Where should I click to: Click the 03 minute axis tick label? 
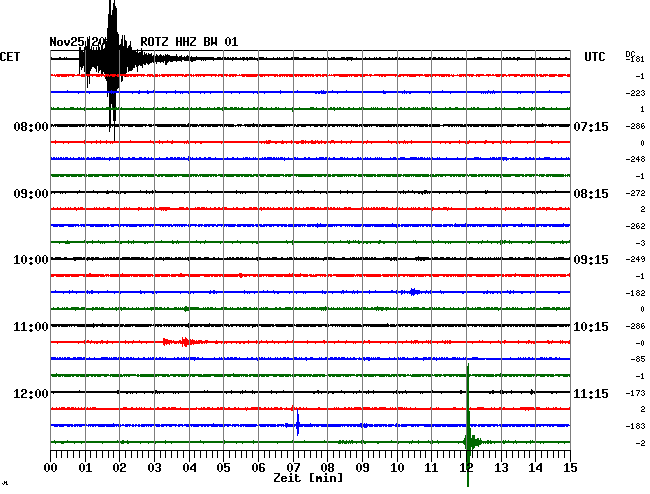(154, 467)
